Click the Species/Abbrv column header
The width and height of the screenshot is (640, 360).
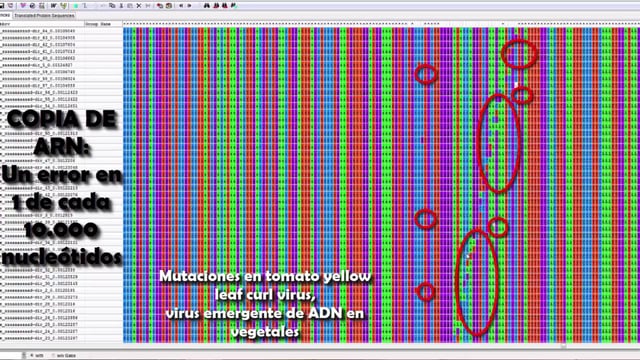[x=42, y=24]
